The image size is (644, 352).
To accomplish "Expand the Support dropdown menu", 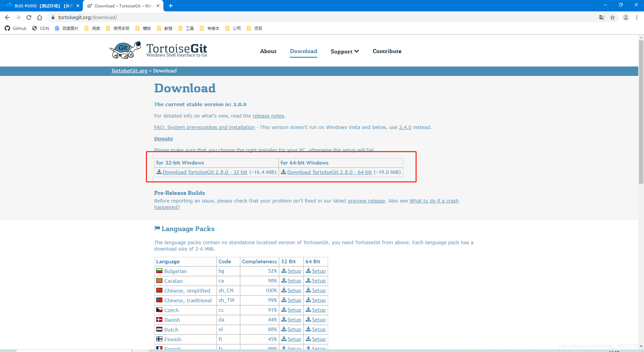I will [x=344, y=51].
